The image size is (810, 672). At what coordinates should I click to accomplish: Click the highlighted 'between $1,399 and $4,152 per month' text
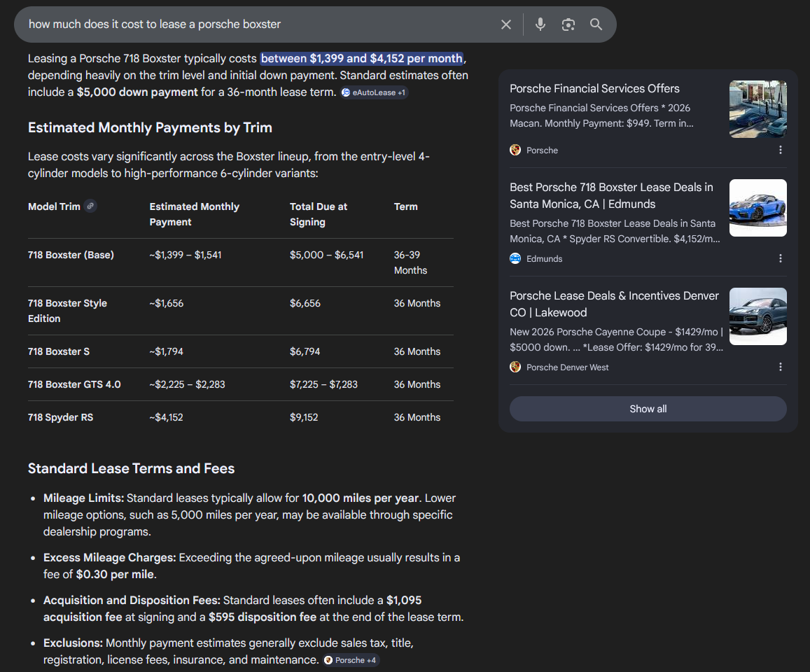(362, 58)
